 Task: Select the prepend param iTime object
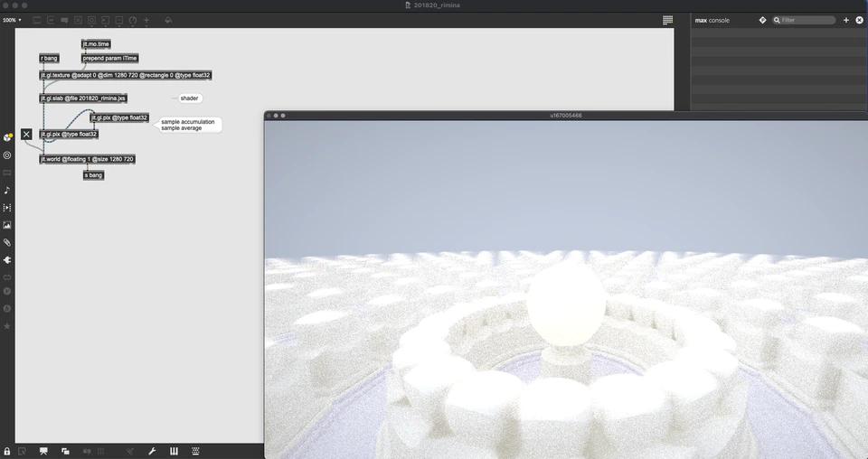click(x=109, y=58)
